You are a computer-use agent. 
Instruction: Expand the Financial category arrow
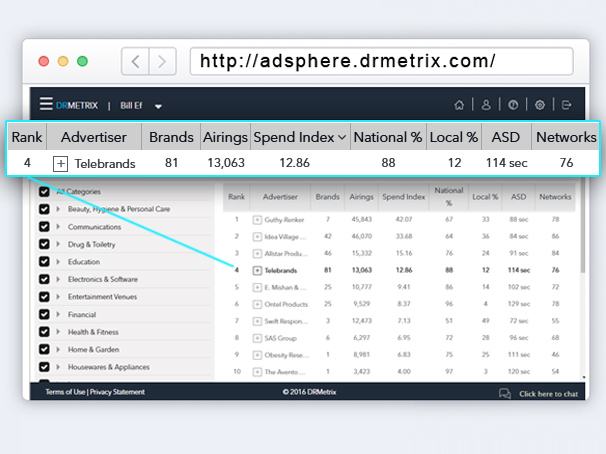tap(58, 314)
